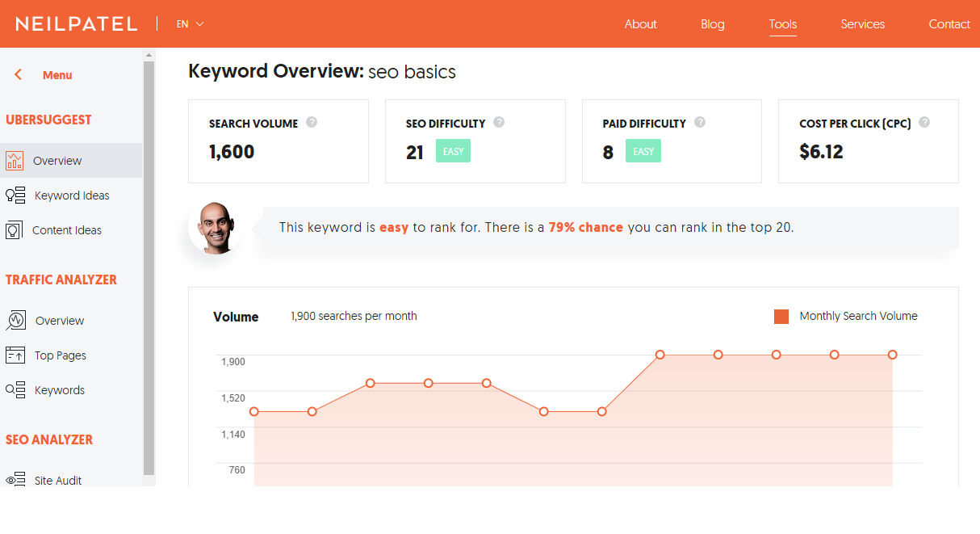Click the EASY badge for SEO Difficulty
The height and width of the screenshot is (534, 980).
point(453,151)
